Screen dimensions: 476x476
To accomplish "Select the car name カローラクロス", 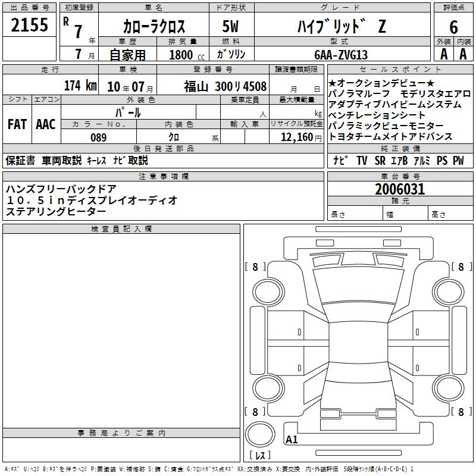I will pyautogui.click(x=154, y=26).
